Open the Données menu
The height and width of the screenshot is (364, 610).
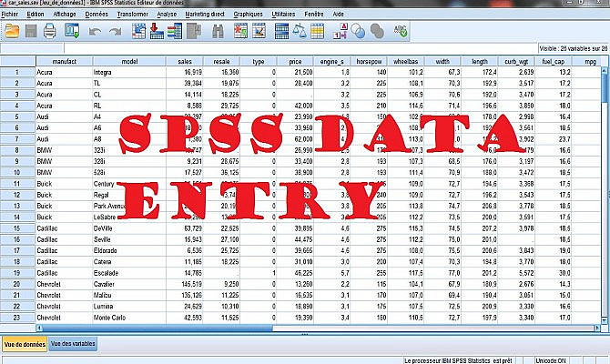(x=97, y=14)
